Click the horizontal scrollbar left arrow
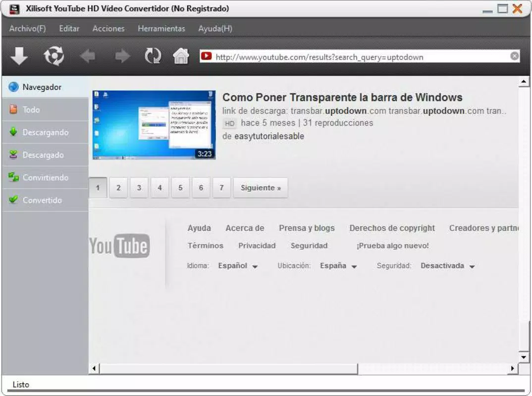 coord(94,368)
